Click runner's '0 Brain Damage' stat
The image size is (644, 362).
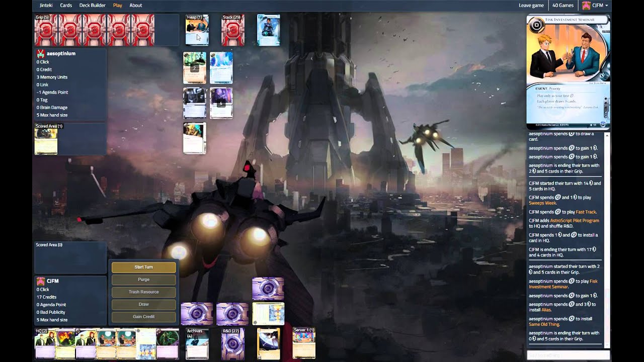click(52, 107)
